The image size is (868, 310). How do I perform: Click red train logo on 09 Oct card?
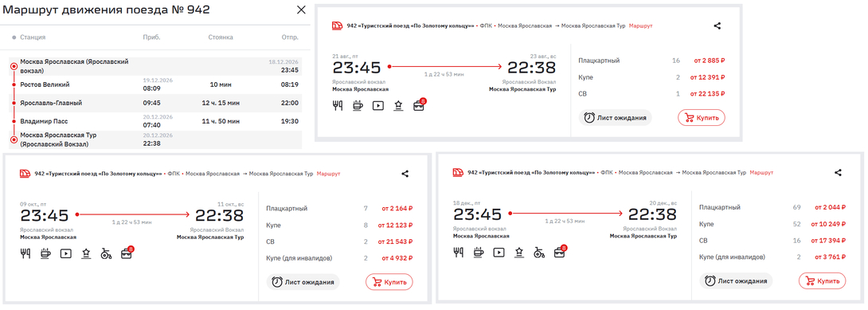[25, 173]
